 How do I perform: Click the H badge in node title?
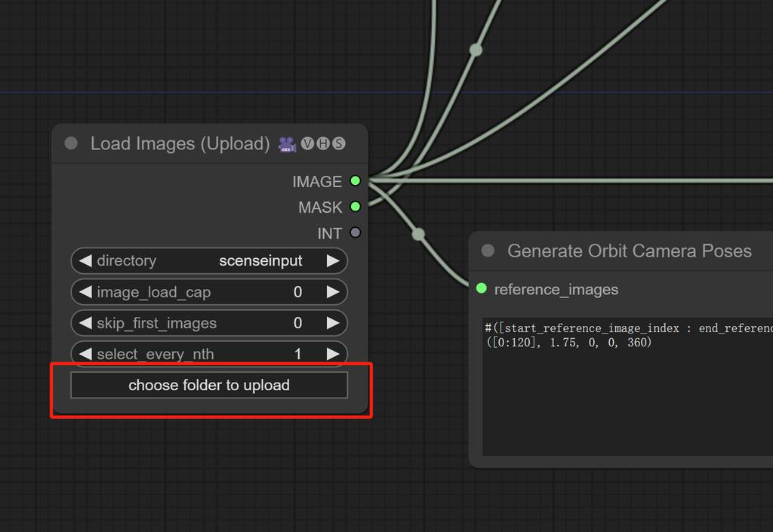tap(323, 143)
